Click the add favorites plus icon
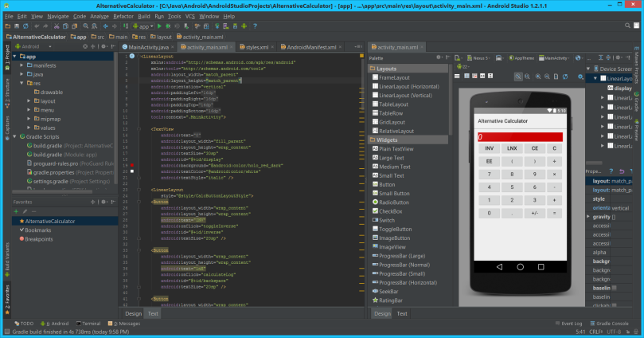 pyautogui.click(x=16, y=211)
